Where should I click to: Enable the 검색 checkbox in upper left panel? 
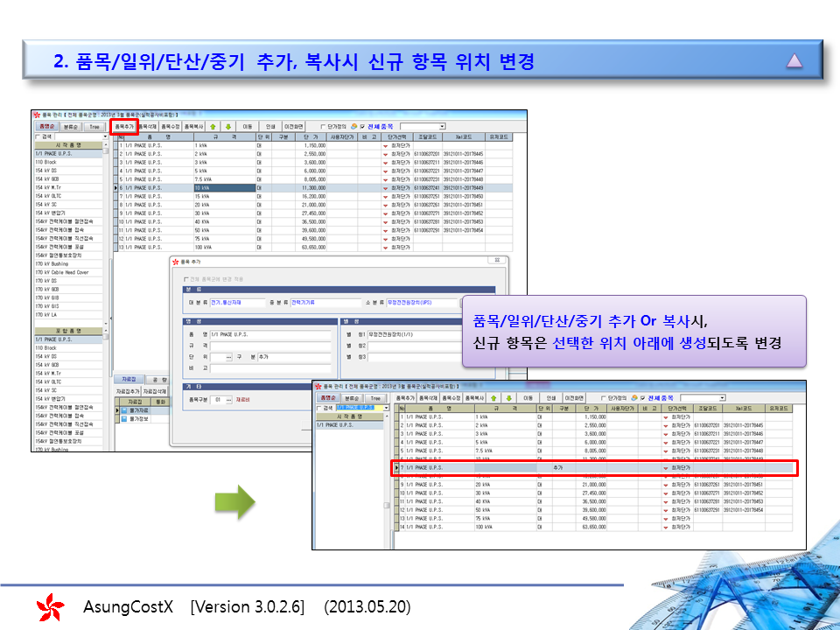point(38,136)
